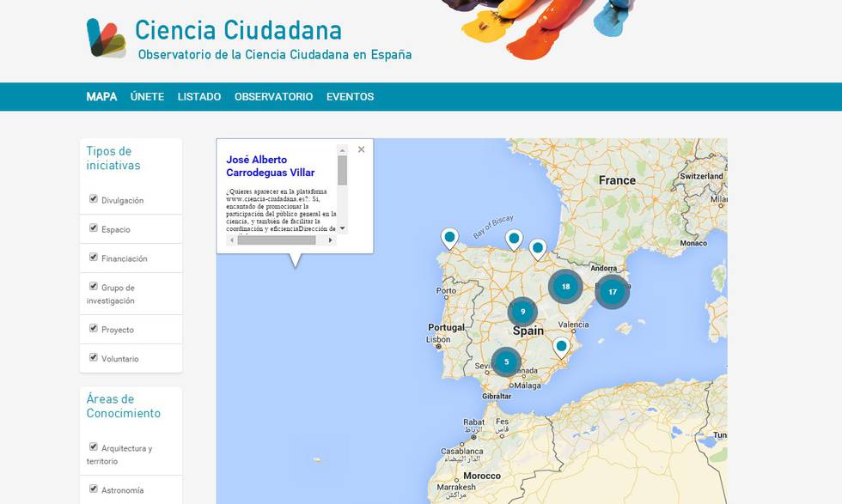
Task: Uncheck the Divulgación checkbox
Action: click(94, 199)
